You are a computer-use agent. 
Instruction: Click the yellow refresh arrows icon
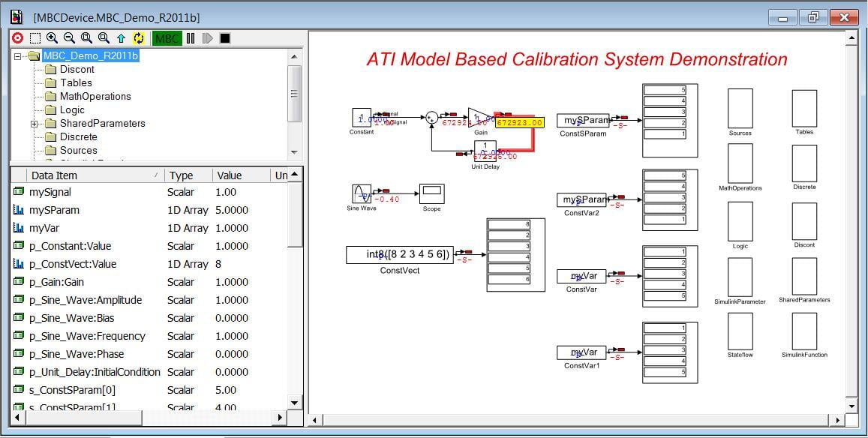coord(138,38)
